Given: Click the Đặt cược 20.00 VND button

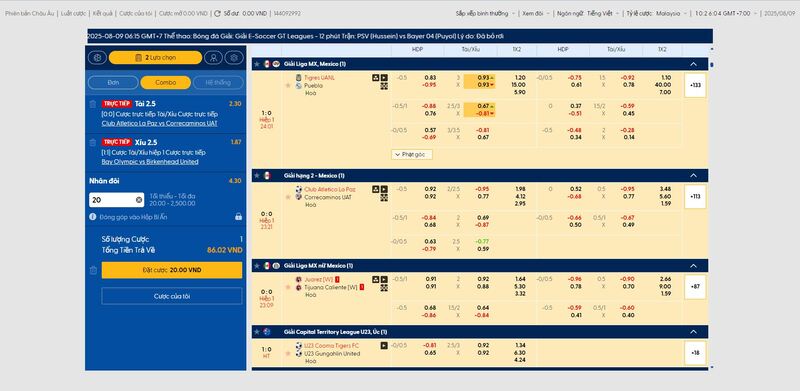Looking at the screenshot, I should tap(172, 270).
